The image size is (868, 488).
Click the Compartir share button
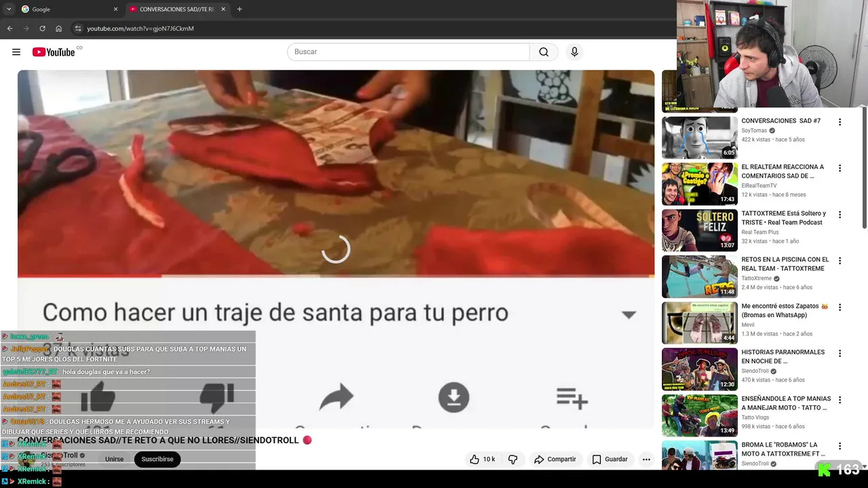[x=555, y=460]
